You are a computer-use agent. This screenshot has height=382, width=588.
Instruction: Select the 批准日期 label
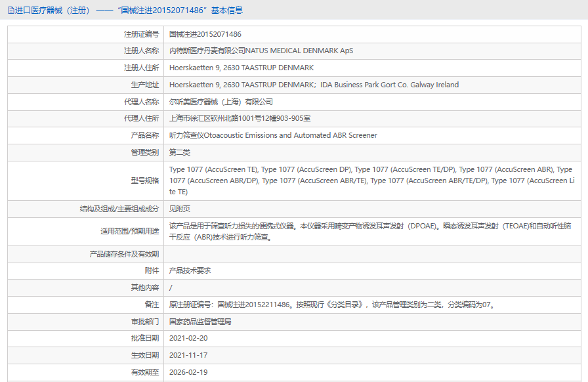point(145,338)
